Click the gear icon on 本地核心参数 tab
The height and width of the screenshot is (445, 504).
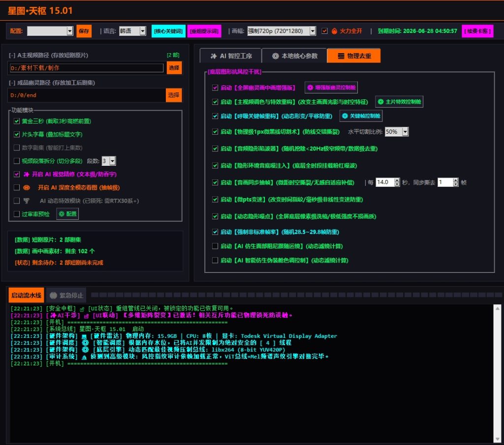276,56
